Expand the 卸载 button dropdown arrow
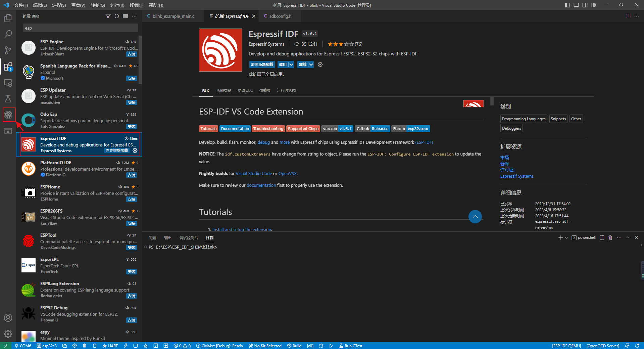The image size is (644, 349). coord(310,64)
